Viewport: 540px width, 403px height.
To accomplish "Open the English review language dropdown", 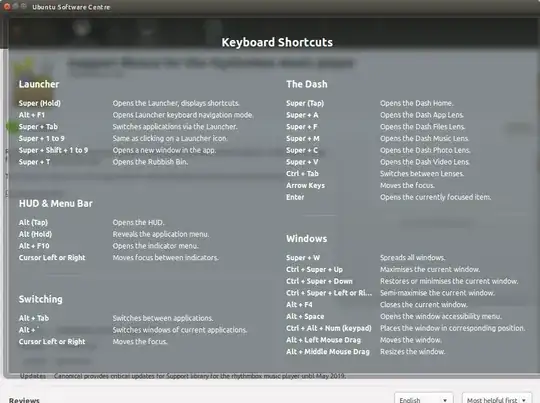I will 424,399.
